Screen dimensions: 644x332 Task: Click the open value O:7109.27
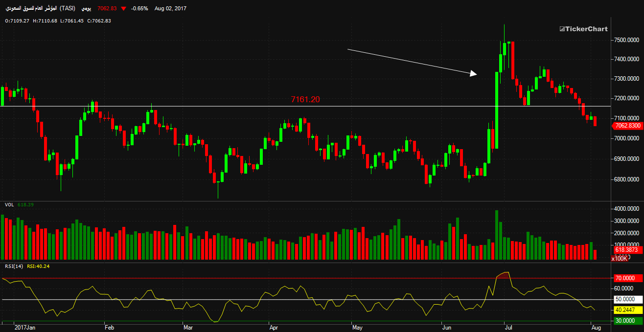click(x=17, y=21)
